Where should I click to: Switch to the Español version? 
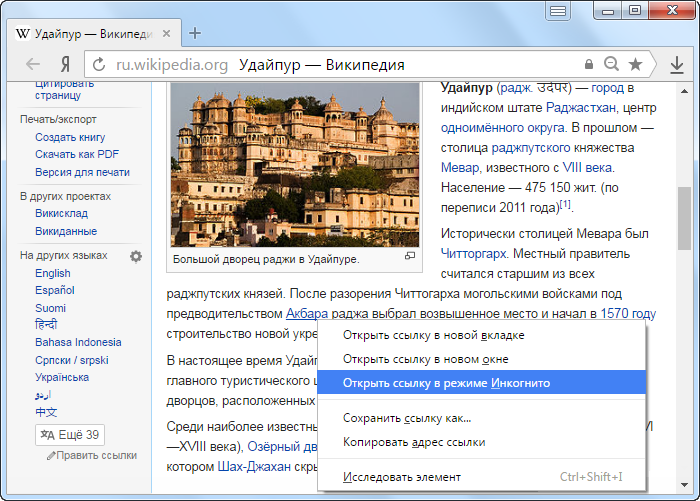pos(55,290)
